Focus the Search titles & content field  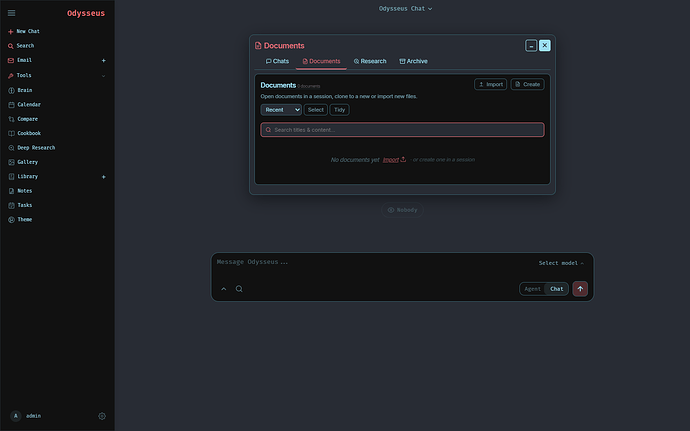click(x=402, y=130)
